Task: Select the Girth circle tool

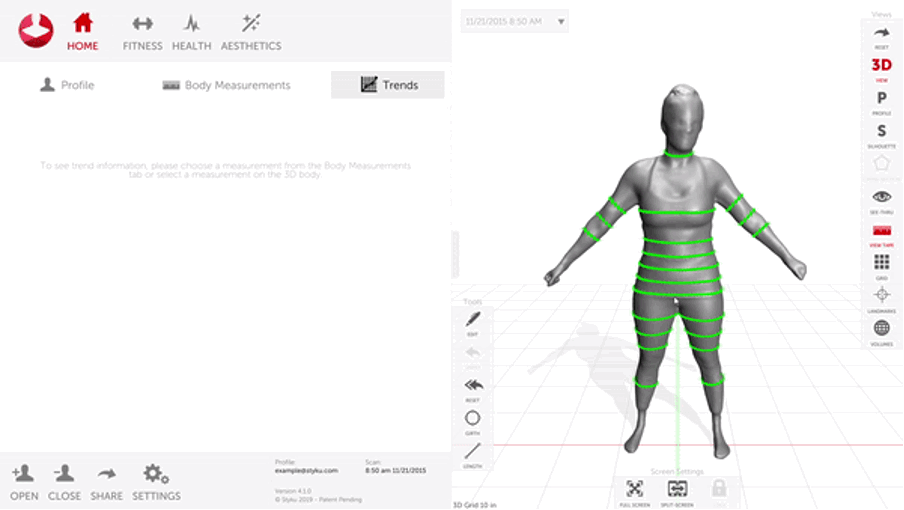Action: tap(473, 422)
